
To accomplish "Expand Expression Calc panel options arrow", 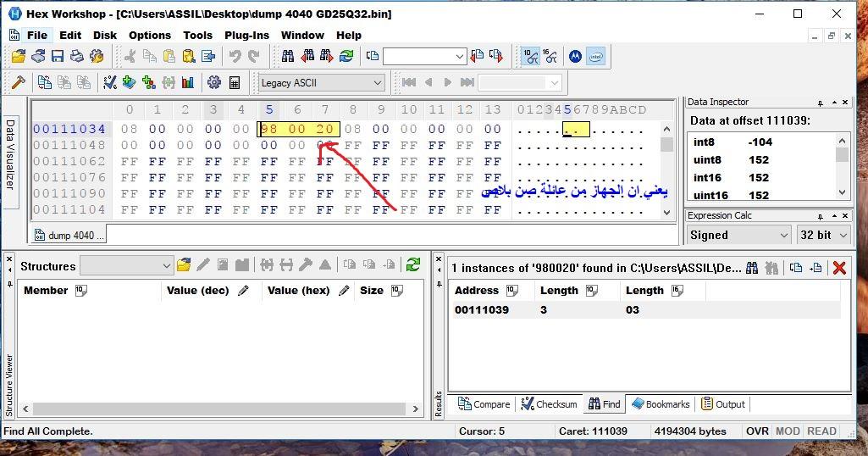I will pyautogui.click(x=834, y=215).
